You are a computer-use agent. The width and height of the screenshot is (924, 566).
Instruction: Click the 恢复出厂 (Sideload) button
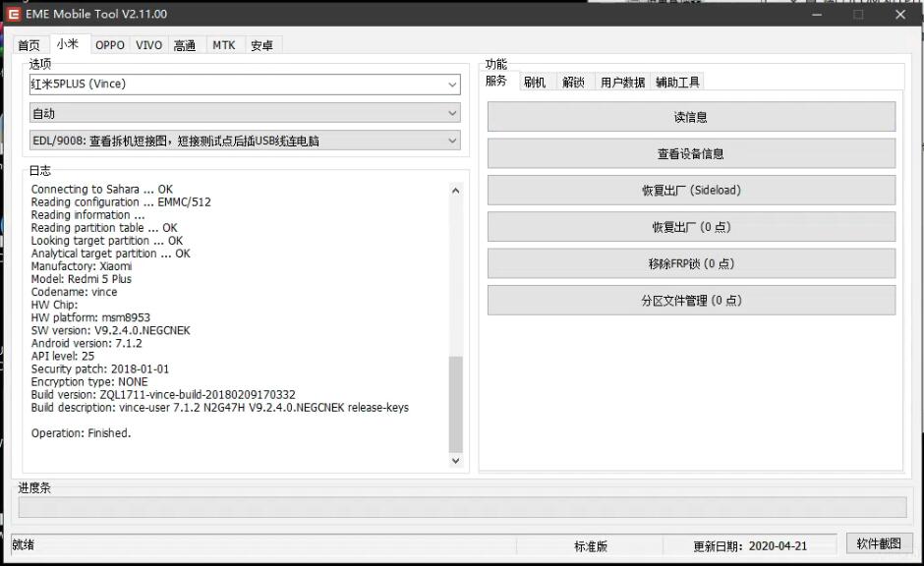691,191
